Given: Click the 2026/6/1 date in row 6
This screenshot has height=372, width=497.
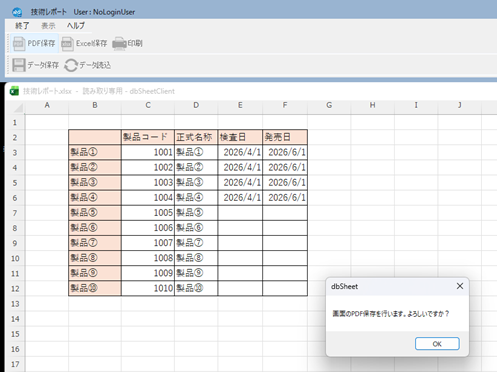Looking at the screenshot, I should tap(285, 198).
